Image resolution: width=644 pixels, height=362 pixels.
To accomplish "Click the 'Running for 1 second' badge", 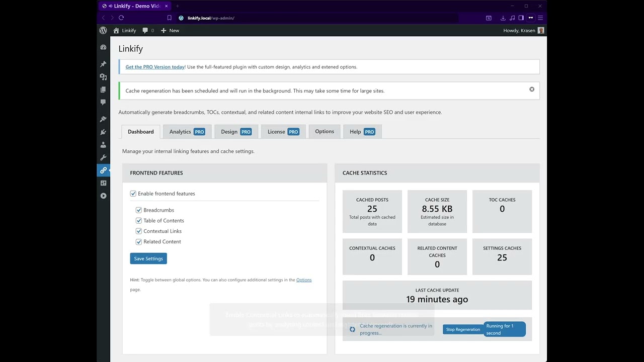I will coord(505,329).
